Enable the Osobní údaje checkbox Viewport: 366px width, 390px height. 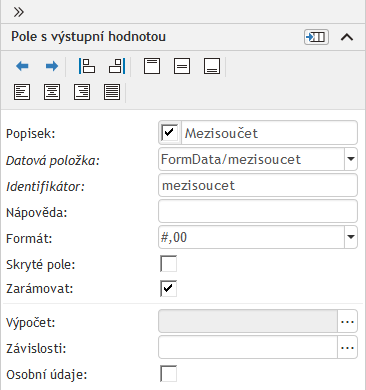pyautogui.click(x=169, y=374)
